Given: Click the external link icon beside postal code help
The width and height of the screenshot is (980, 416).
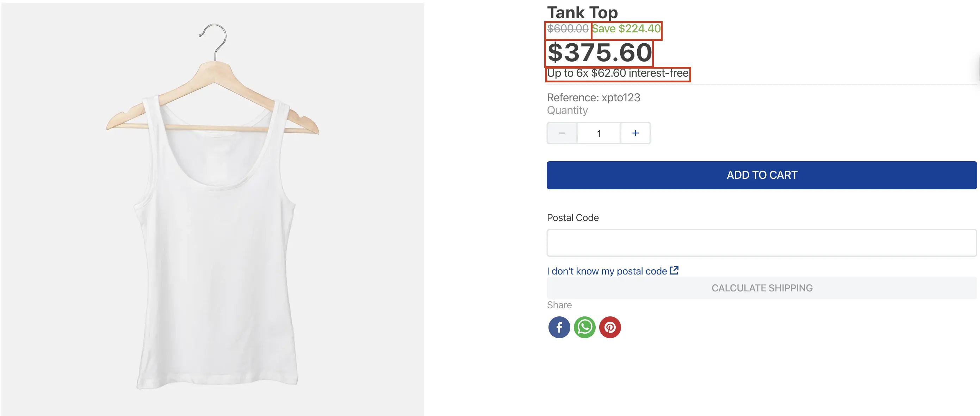Looking at the screenshot, I should (674, 270).
